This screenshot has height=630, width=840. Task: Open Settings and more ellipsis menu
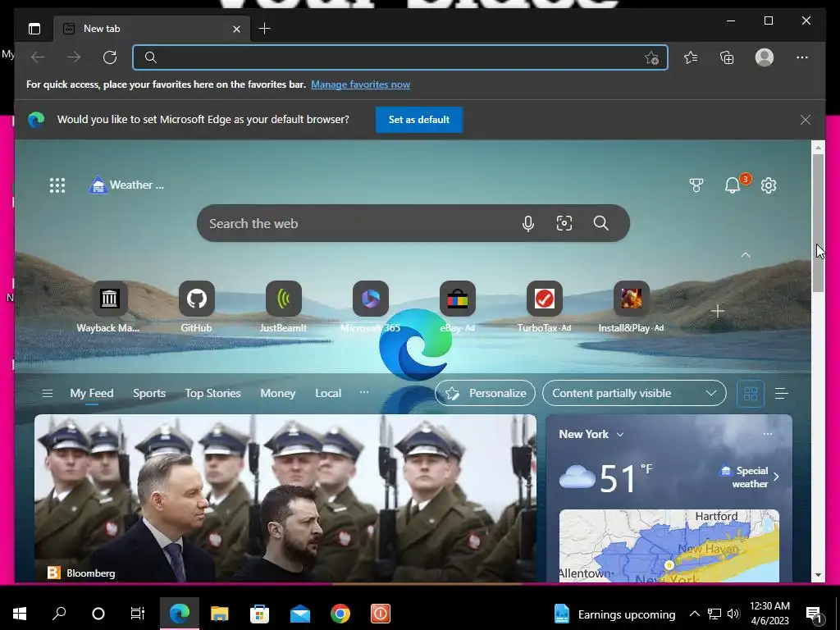coord(802,57)
